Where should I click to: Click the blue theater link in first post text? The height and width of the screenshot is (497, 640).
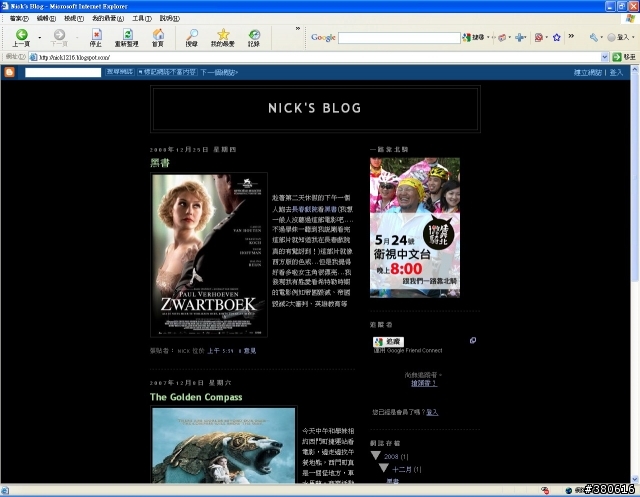point(307,209)
